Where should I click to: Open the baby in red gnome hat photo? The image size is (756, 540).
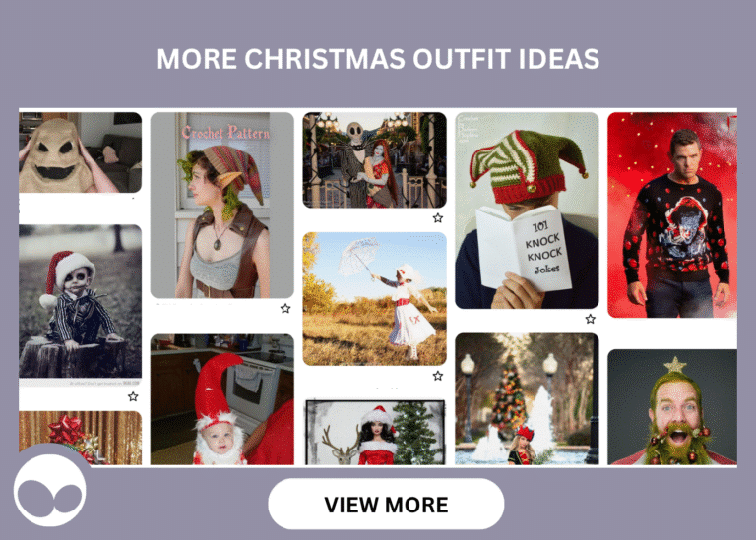point(221,399)
